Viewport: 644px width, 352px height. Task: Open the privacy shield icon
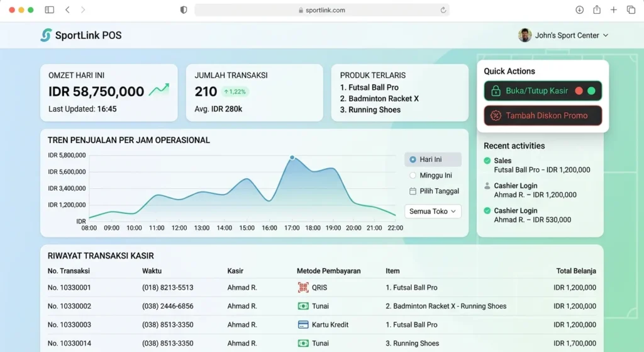click(184, 10)
